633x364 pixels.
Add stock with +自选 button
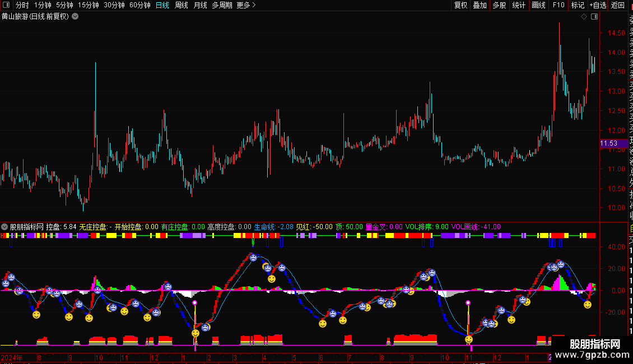(598, 5)
